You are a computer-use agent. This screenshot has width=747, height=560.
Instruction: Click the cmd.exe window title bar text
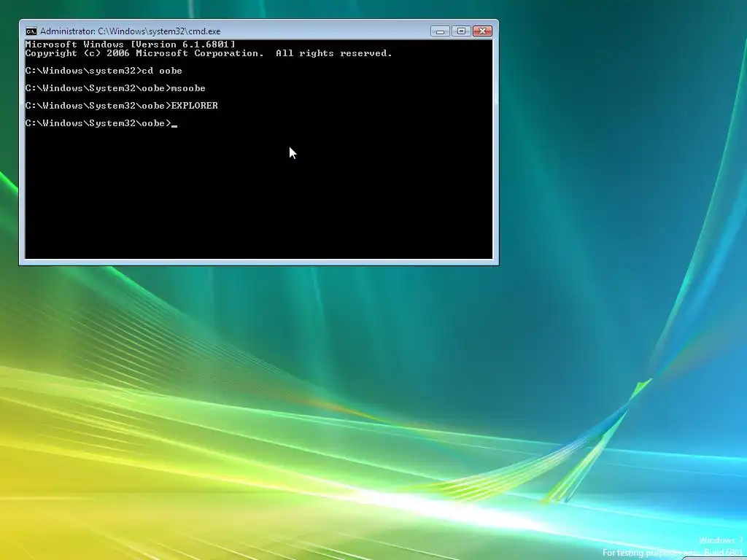click(x=130, y=31)
